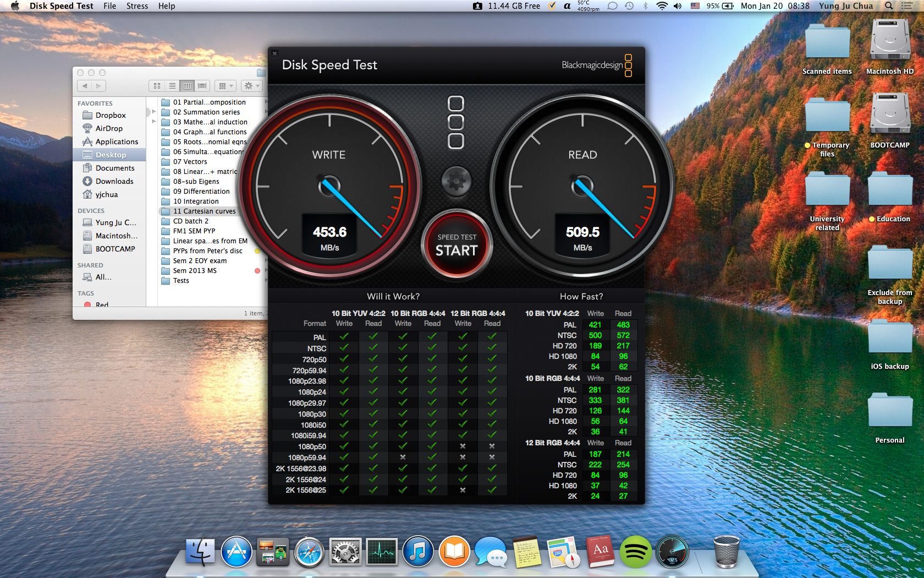Select Macintosh HD desktop drive
This screenshot has width=924, height=578.
pyautogui.click(x=890, y=47)
